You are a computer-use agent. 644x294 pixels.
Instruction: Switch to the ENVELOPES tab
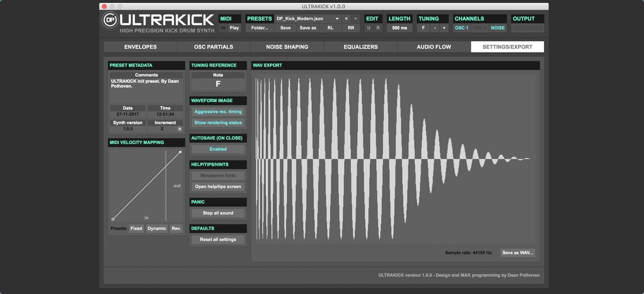tap(140, 47)
